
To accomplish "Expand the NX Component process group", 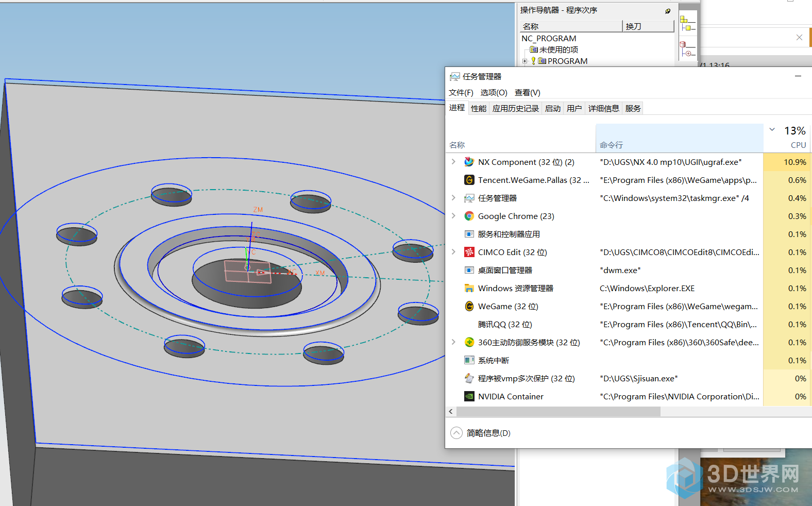I will coord(453,162).
